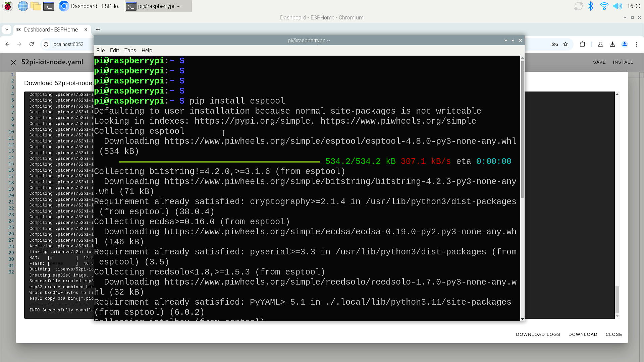Viewport: 644px width, 362px height.
Task: Select the Tabs menu in terminal
Action: [129, 50]
